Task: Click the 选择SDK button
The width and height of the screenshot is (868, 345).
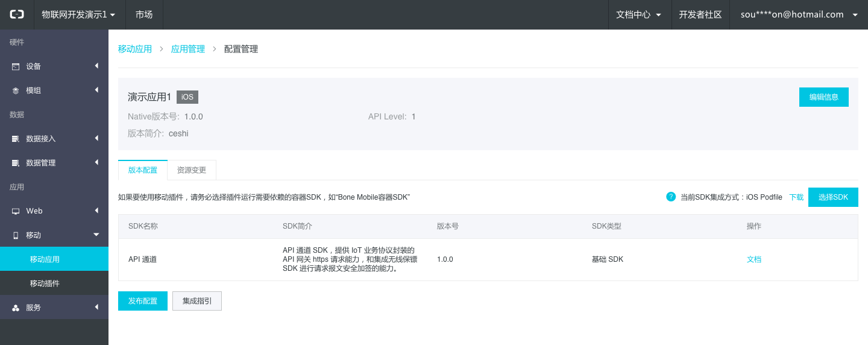Action: coord(833,197)
